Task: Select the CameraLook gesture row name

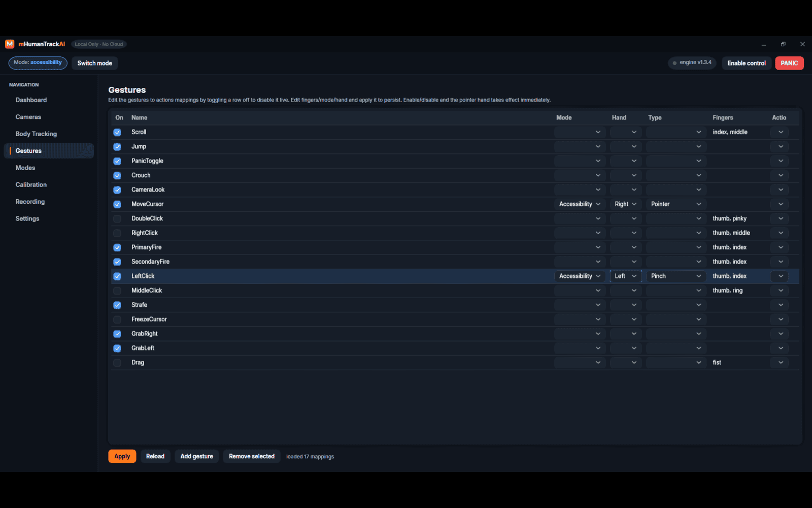Action: (x=148, y=190)
